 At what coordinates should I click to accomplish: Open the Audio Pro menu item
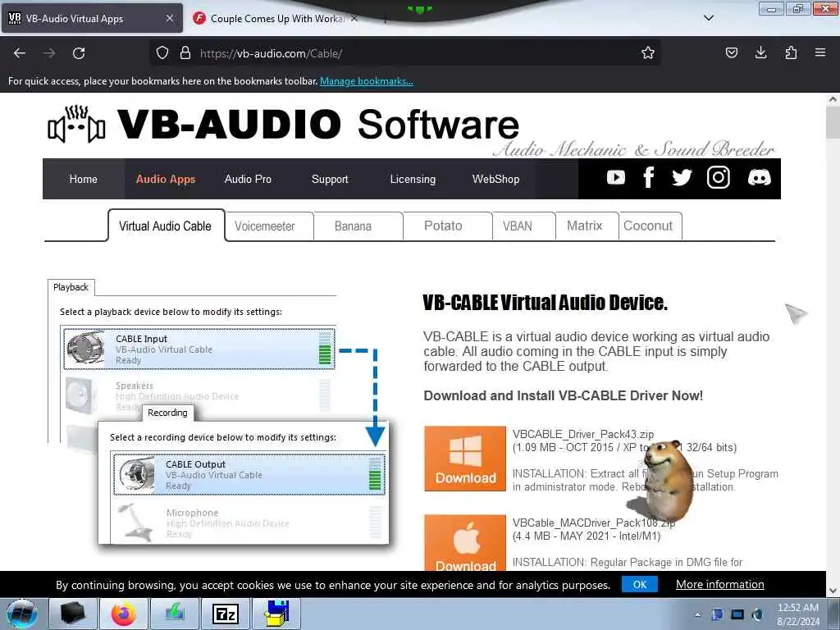point(248,179)
